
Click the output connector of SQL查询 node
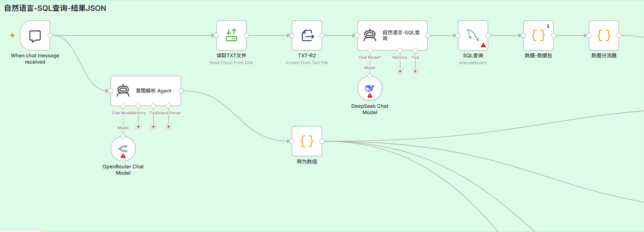point(488,36)
